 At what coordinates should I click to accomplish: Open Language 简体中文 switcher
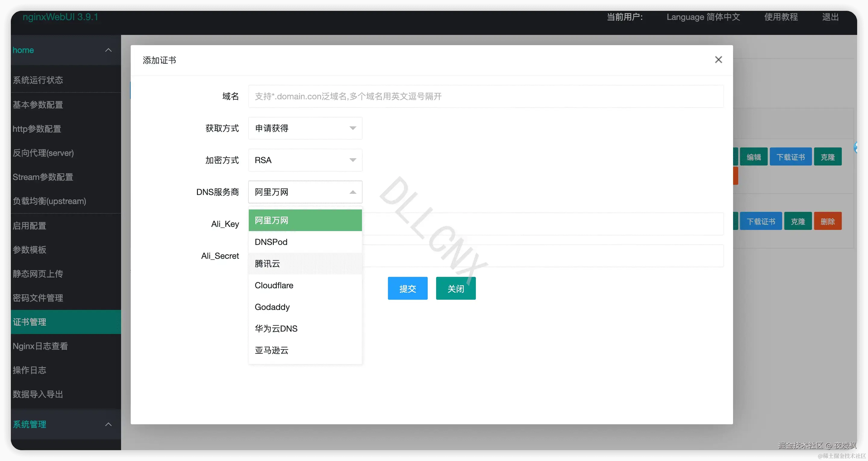(703, 17)
